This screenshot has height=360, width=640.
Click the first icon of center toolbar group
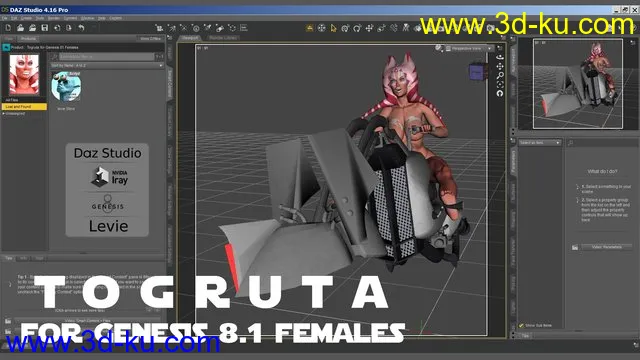point(159,28)
